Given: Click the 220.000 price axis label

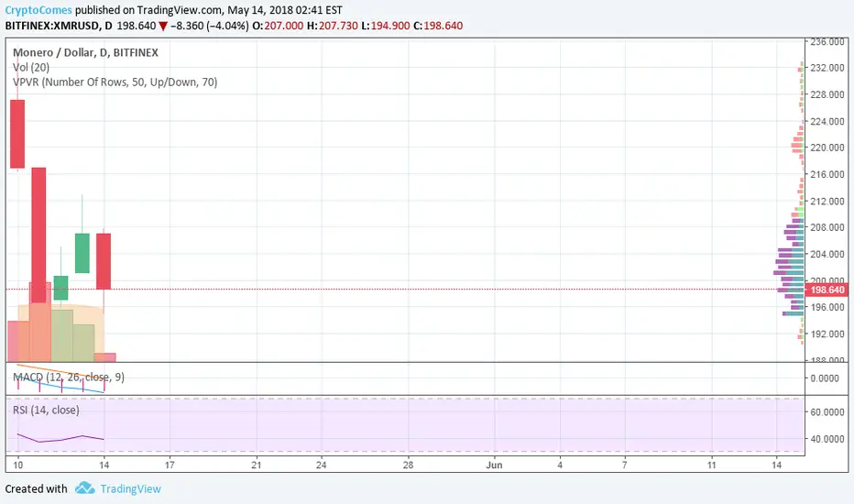Looking at the screenshot, I should [x=827, y=148].
